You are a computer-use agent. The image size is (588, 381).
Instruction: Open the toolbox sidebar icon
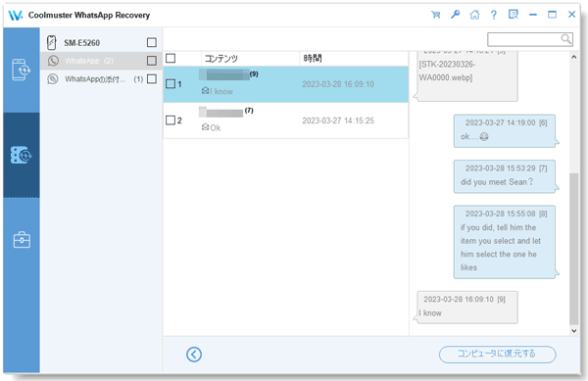(x=22, y=240)
